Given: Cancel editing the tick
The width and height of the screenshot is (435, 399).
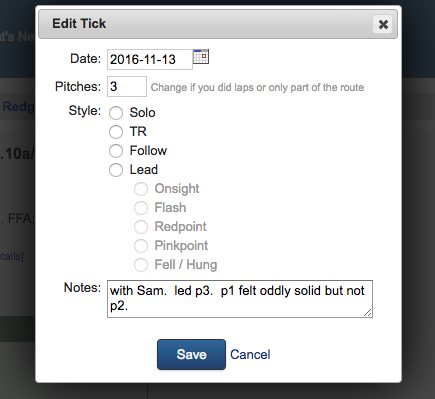Looking at the screenshot, I should (x=250, y=354).
